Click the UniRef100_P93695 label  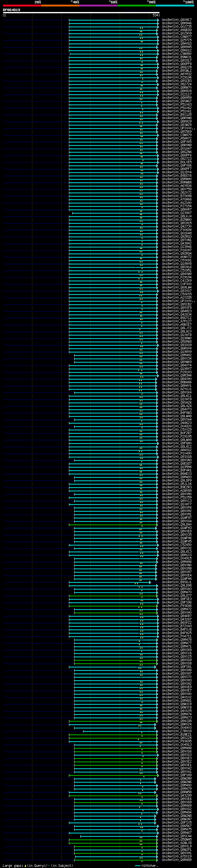(x=177, y=741)
